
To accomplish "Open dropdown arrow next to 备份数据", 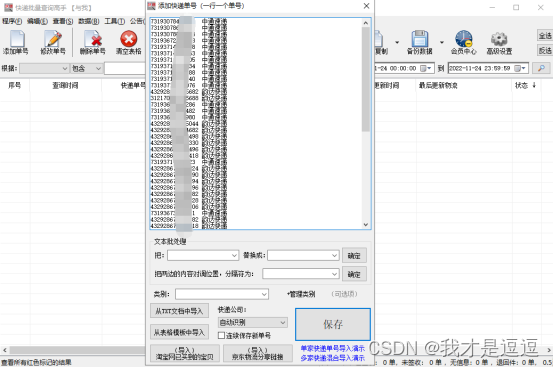I will 442,42.
